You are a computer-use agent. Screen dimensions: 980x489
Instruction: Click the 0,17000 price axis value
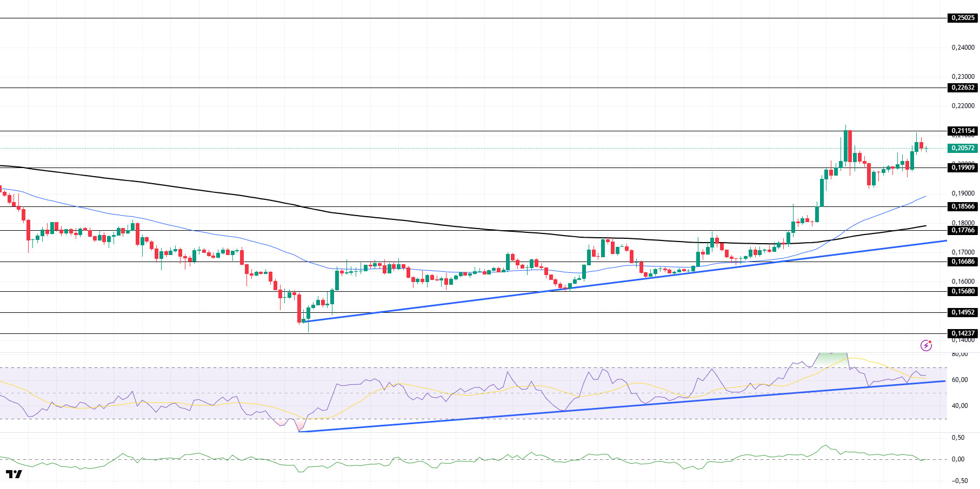963,252
